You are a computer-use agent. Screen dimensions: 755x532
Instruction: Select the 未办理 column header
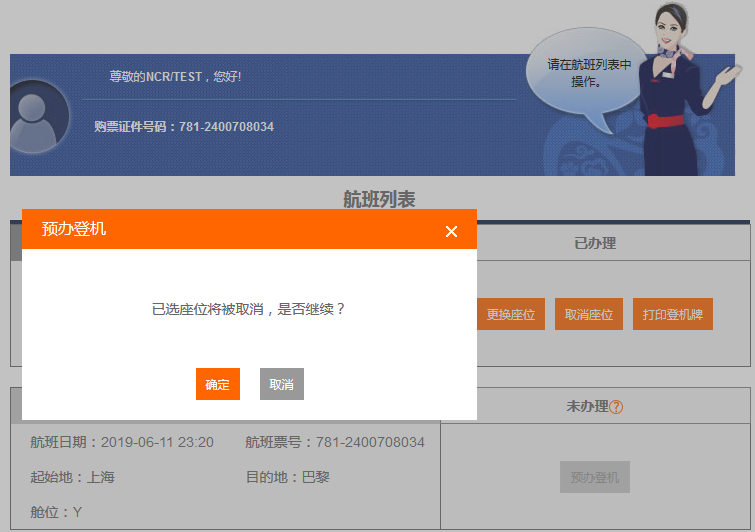[x=587, y=406]
